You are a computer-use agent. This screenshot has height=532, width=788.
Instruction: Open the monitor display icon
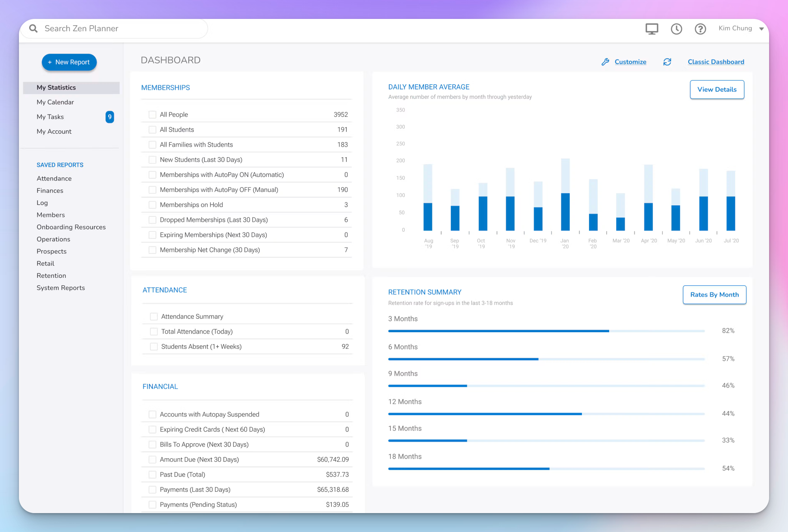(x=652, y=29)
